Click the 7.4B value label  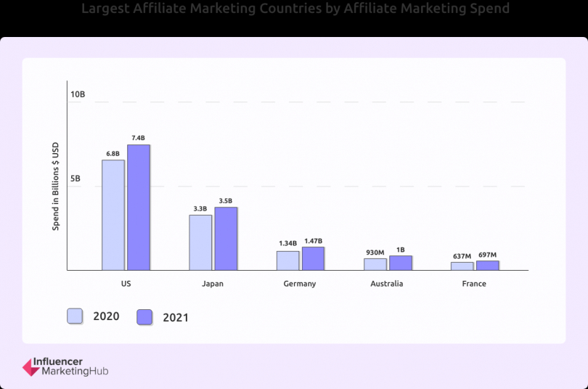pos(138,138)
